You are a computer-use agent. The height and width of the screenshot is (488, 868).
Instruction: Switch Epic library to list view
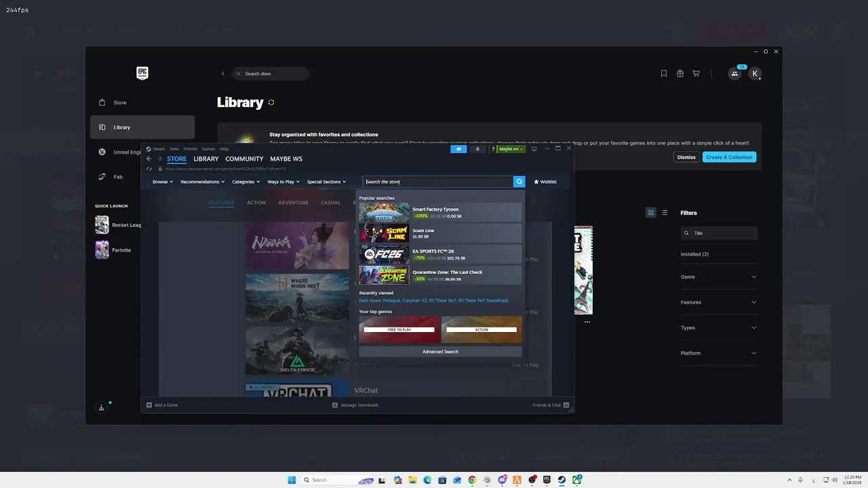pos(665,213)
